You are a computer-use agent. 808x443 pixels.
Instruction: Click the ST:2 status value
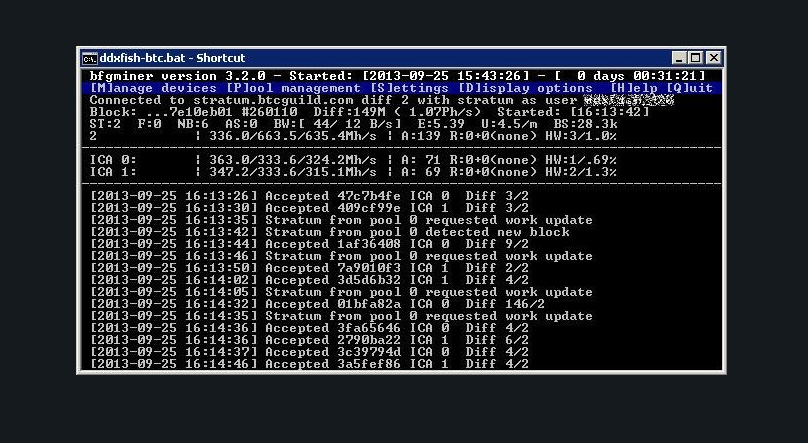105,124
